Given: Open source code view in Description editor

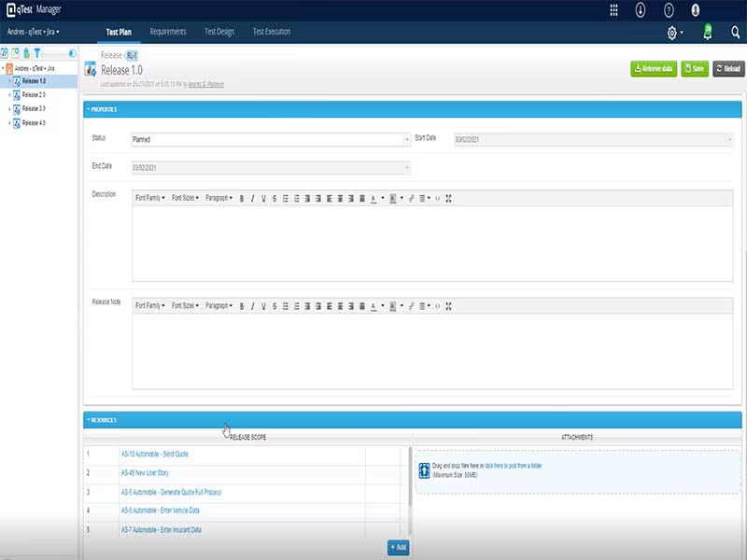Looking at the screenshot, I should pos(437,199).
